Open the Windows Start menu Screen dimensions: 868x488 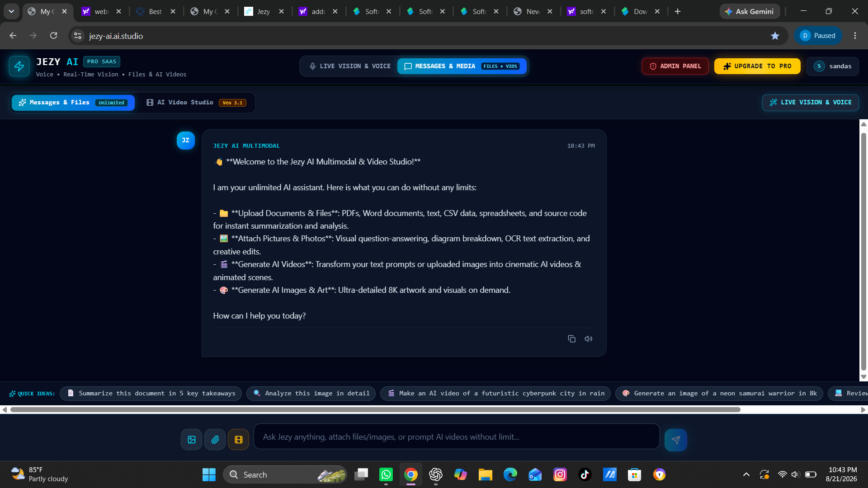click(209, 474)
